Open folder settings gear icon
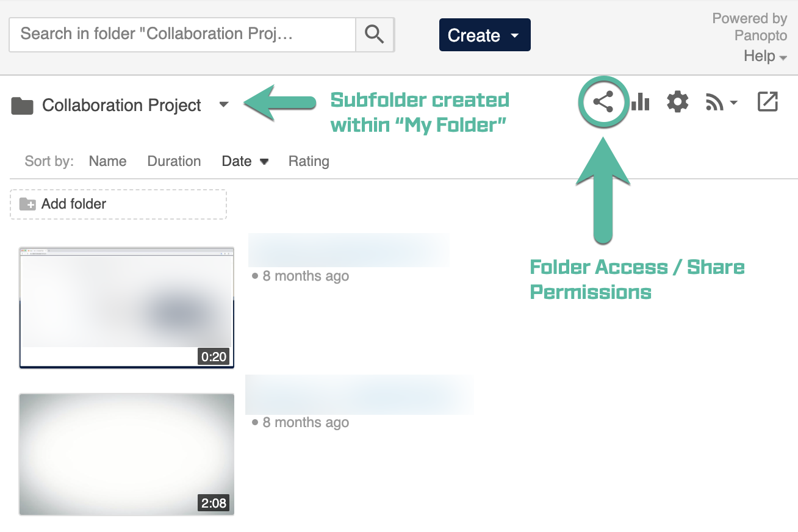The image size is (798, 532). (x=677, y=102)
